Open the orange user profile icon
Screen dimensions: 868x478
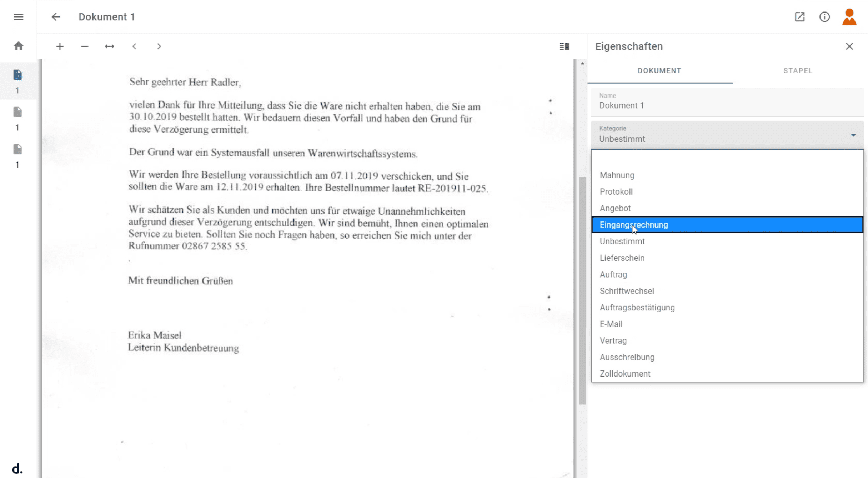point(849,17)
